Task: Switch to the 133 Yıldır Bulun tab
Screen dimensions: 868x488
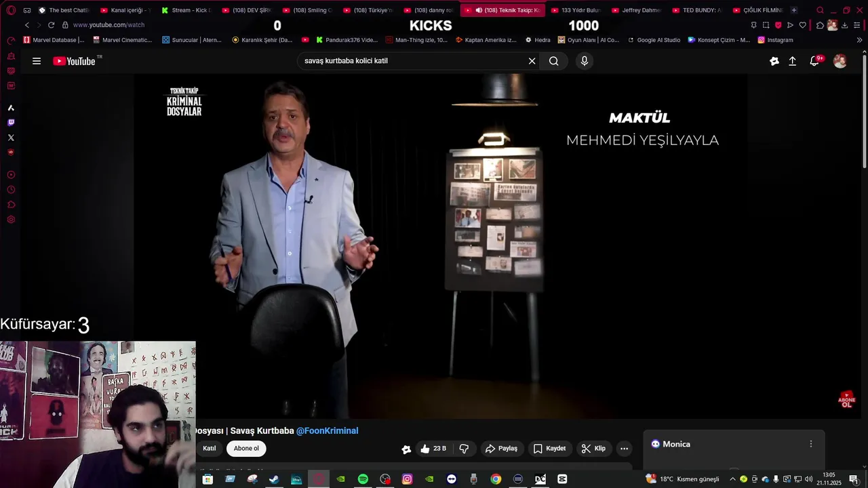Action: (576, 10)
